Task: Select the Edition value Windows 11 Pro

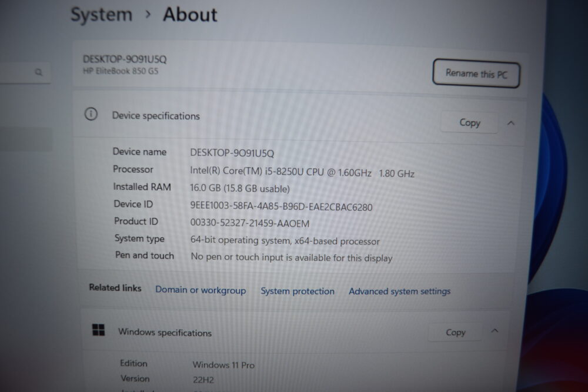Action: 223,365
